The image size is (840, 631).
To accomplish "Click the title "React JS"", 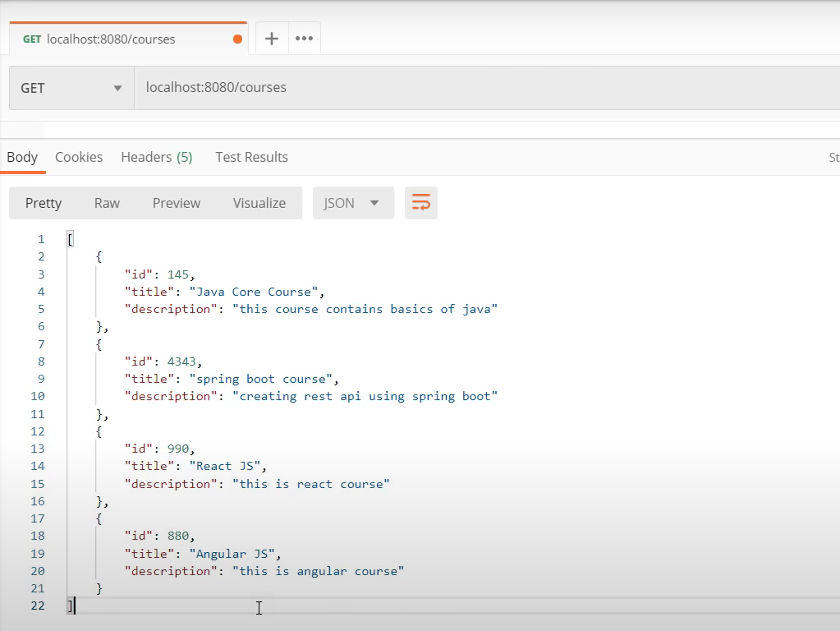I will pos(225,466).
